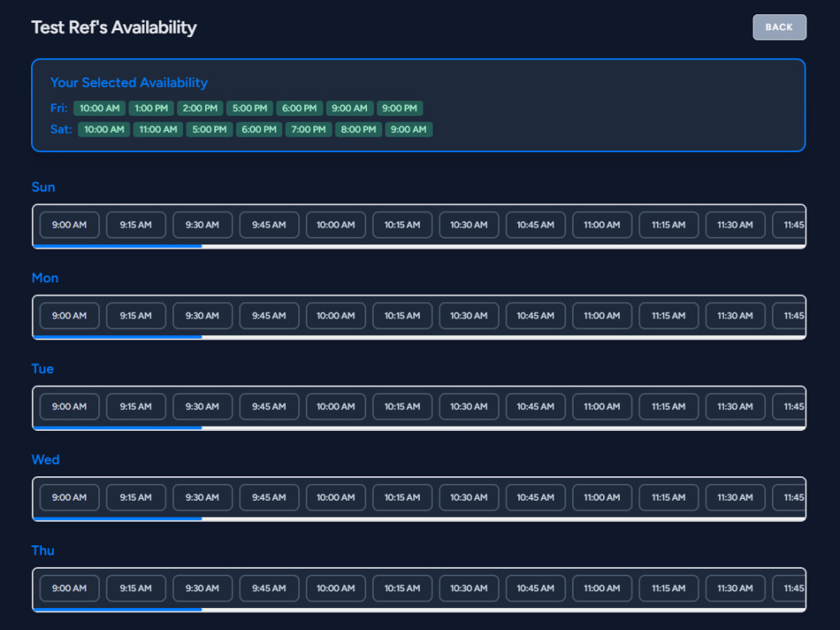
Task: Toggle Wed 10:45 AM slot
Action: (536, 497)
